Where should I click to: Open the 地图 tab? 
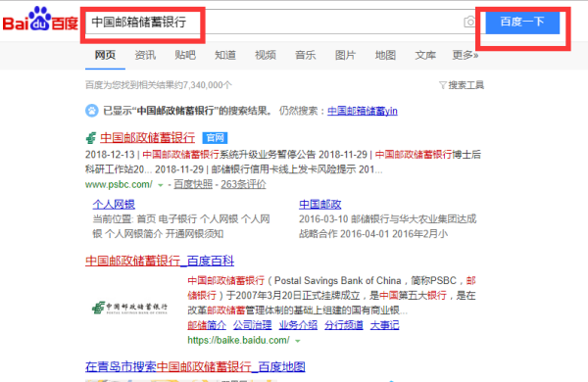coord(385,55)
